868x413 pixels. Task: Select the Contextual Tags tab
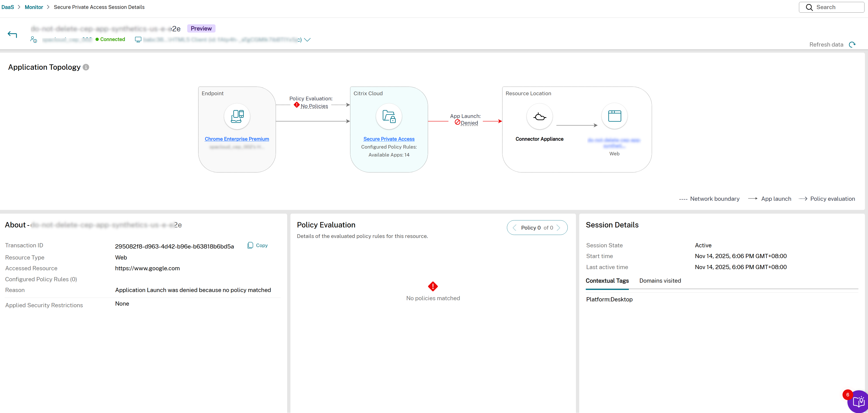[607, 281]
